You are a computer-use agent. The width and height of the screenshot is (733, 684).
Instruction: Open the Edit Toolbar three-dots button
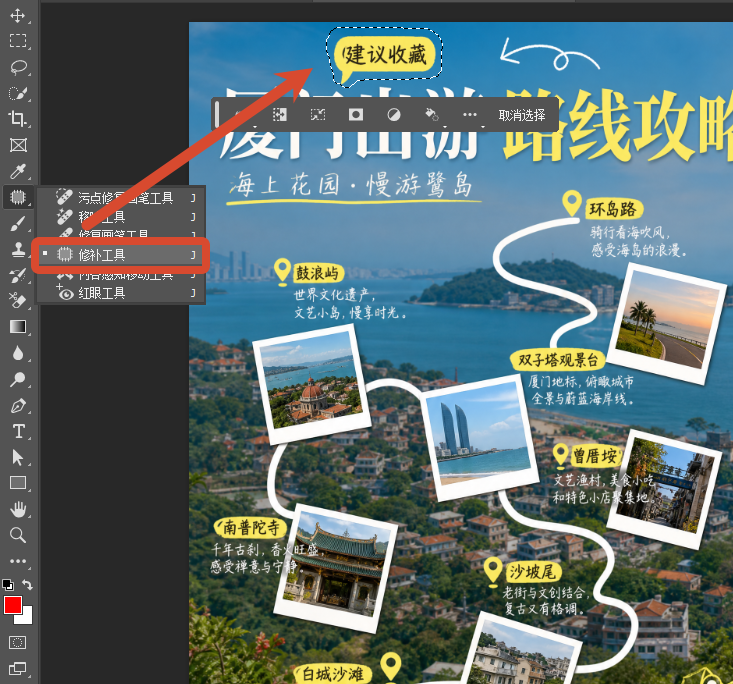pyautogui.click(x=18, y=561)
